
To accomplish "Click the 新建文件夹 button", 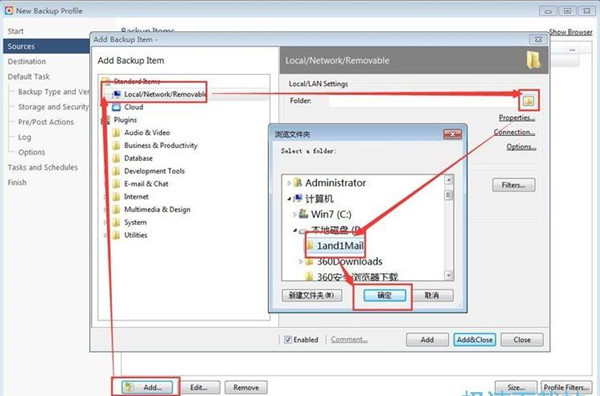I will pyautogui.click(x=312, y=295).
